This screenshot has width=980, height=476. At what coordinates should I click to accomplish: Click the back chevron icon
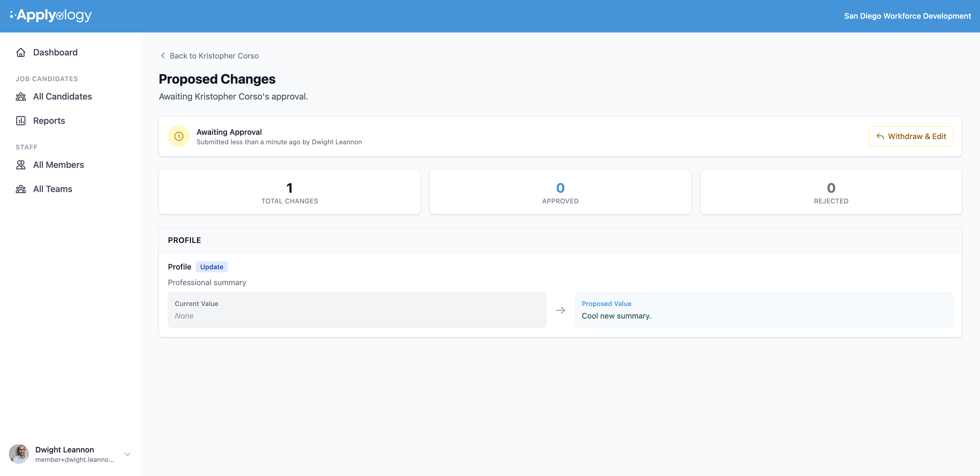tap(163, 55)
